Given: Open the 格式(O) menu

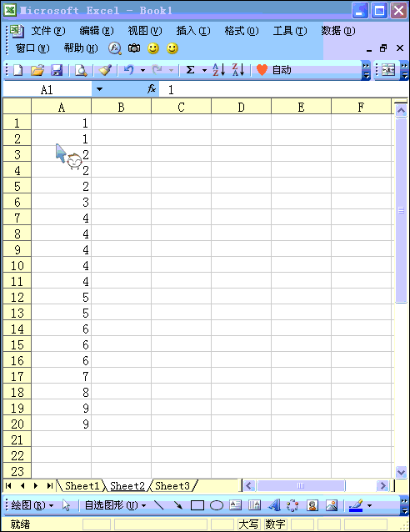Looking at the screenshot, I should (242, 31).
